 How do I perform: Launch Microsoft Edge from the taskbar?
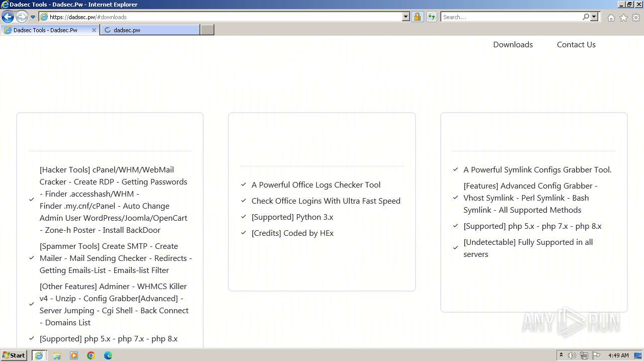point(108,355)
